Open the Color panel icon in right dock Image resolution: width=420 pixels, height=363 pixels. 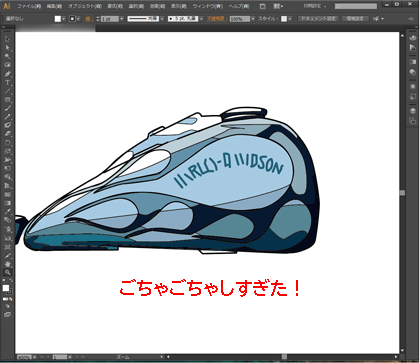(x=412, y=38)
